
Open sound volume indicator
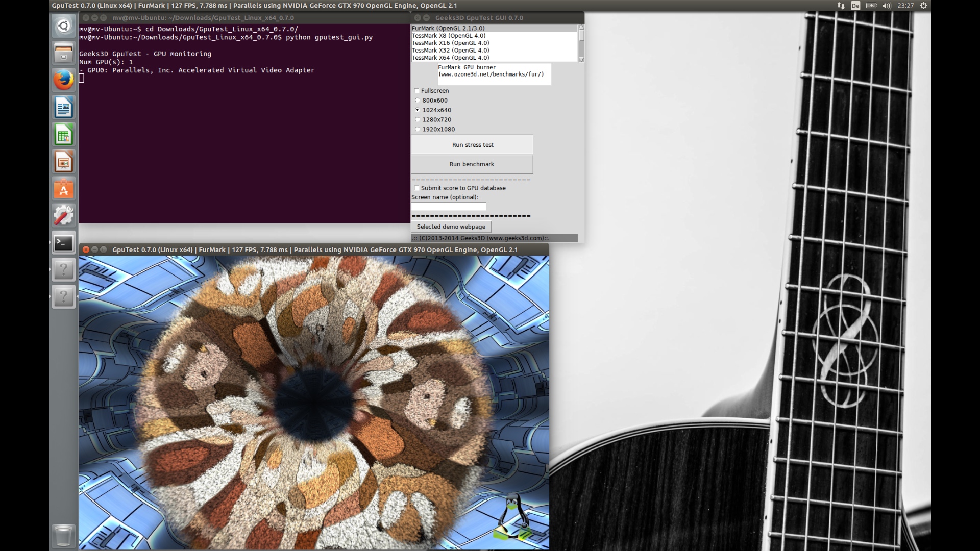pyautogui.click(x=887, y=6)
